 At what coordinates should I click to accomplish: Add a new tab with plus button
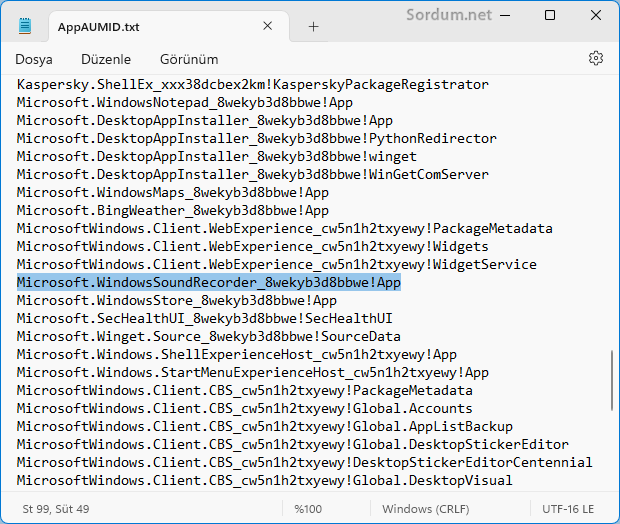coord(314,27)
